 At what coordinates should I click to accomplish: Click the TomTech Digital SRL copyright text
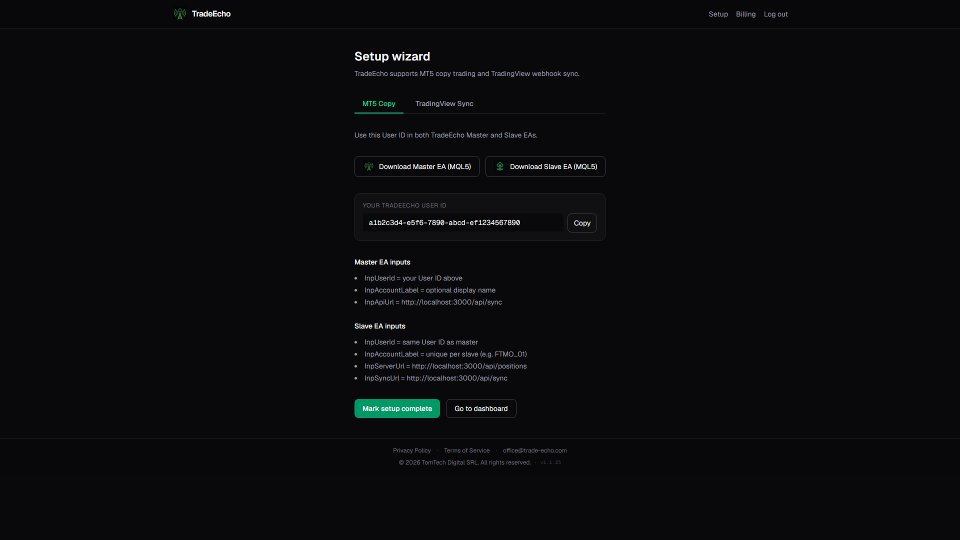click(465, 463)
